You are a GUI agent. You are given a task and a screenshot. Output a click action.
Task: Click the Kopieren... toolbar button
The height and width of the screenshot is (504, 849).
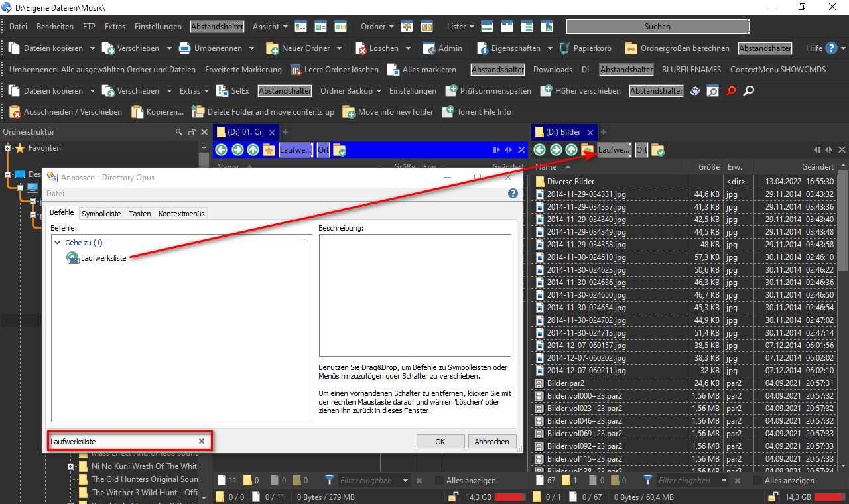pos(158,112)
